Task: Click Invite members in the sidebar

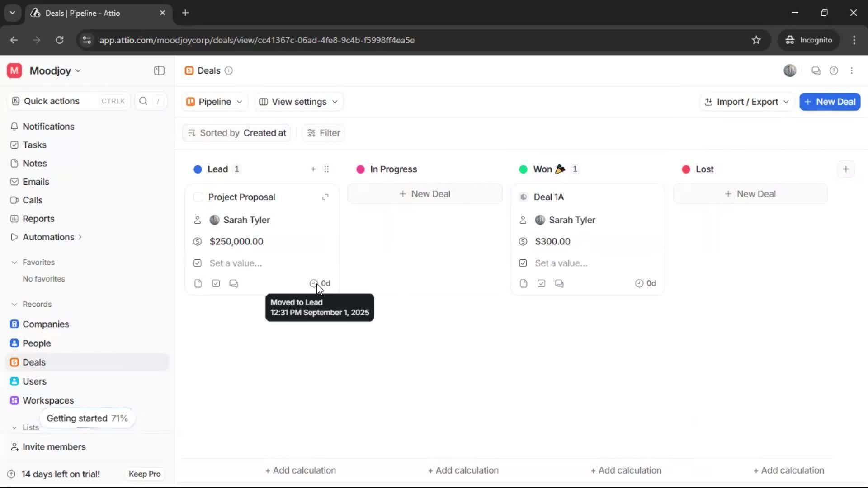Action: tap(54, 447)
